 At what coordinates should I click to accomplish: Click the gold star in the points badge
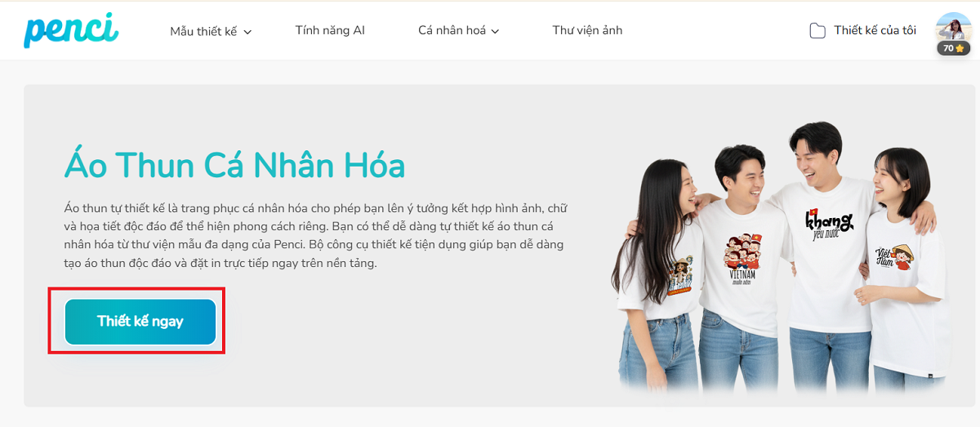click(961, 48)
